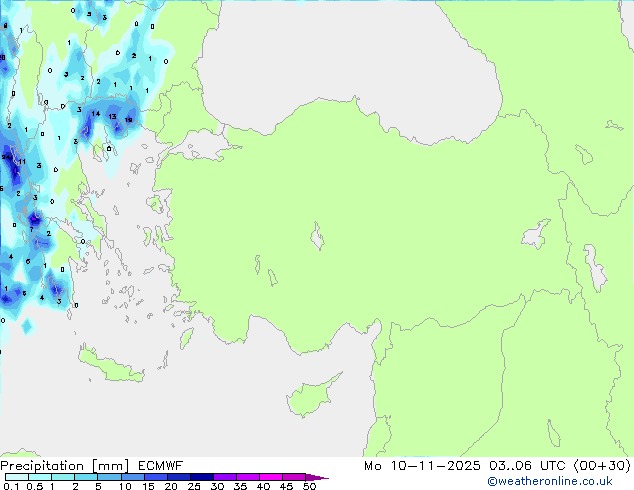Click the map precipitation value "7"

32,229
